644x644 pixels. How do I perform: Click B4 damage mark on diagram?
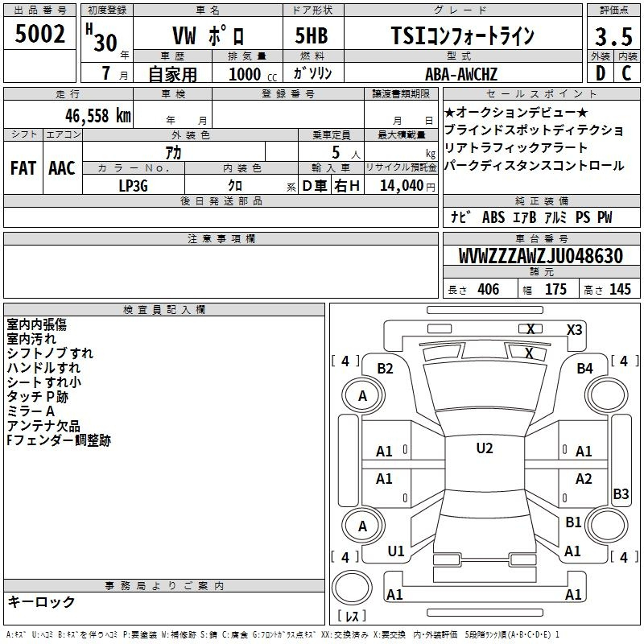[x=584, y=369]
